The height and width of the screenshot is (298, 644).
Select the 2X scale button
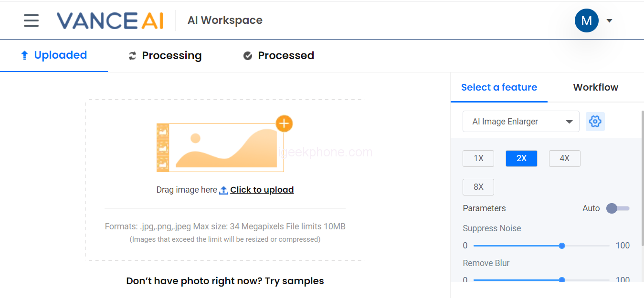click(x=521, y=158)
